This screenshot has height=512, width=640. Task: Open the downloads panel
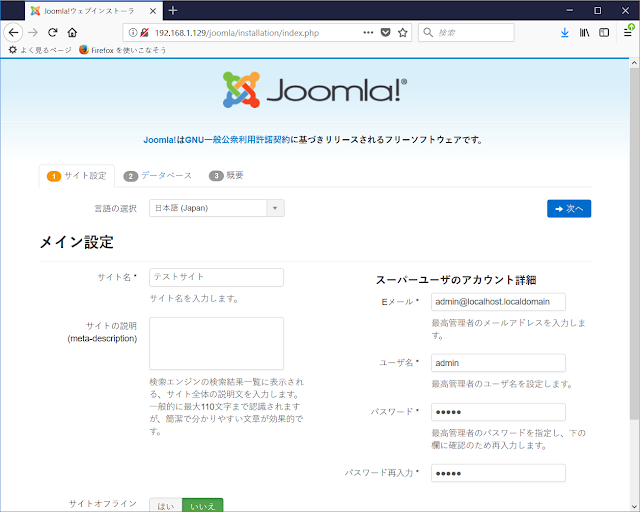point(564,33)
